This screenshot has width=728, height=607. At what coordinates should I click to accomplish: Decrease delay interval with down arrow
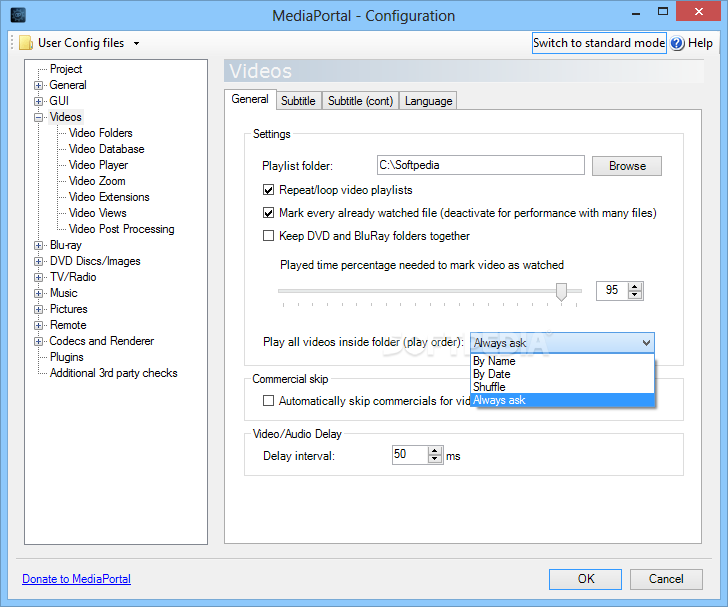coord(435,459)
